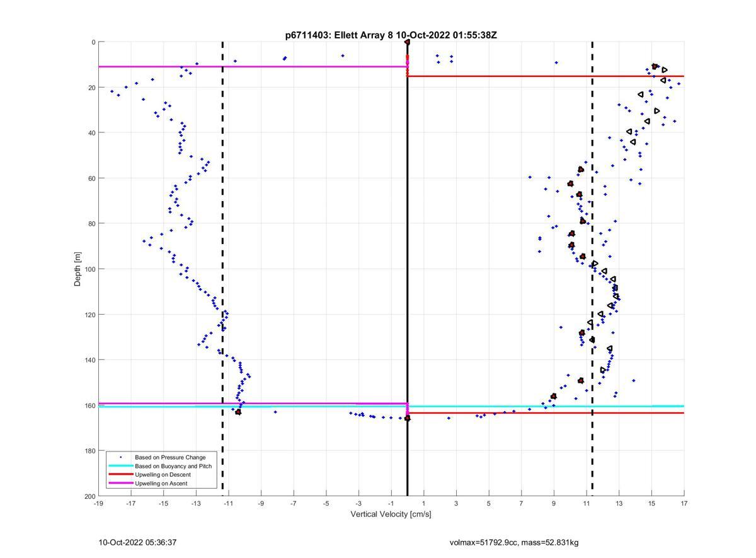This screenshot has height=558, width=756.
Task: Click the 'volmax=51792.9cc, mass=52.831kg' text
Action: (514, 542)
